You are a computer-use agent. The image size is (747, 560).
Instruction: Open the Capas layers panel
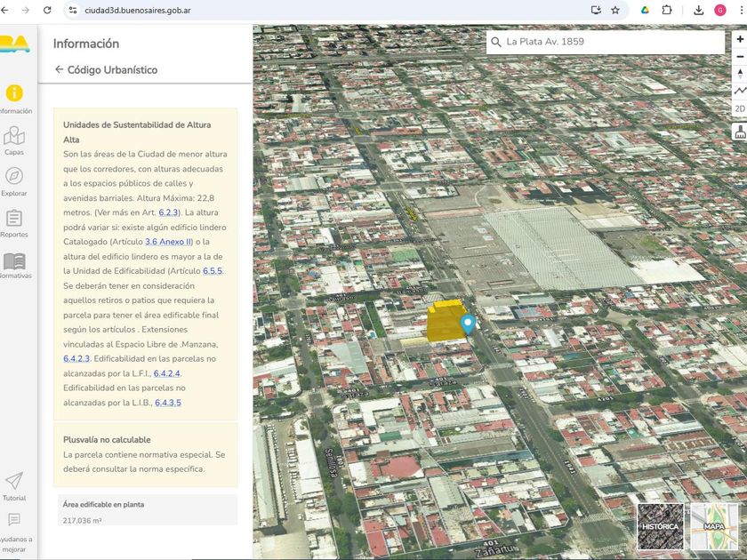(x=14, y=140)
